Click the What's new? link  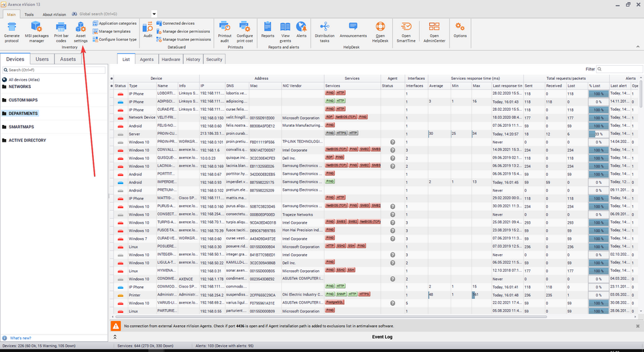[20, 338]
